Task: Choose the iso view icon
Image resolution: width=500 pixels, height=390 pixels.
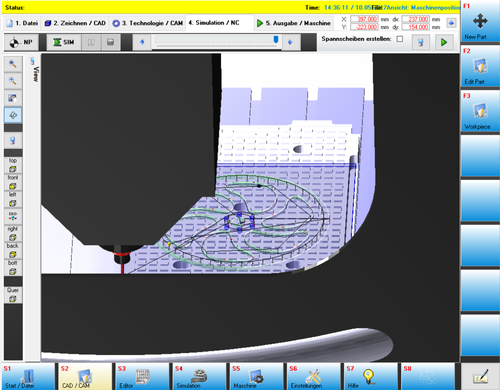Action: 13,216
